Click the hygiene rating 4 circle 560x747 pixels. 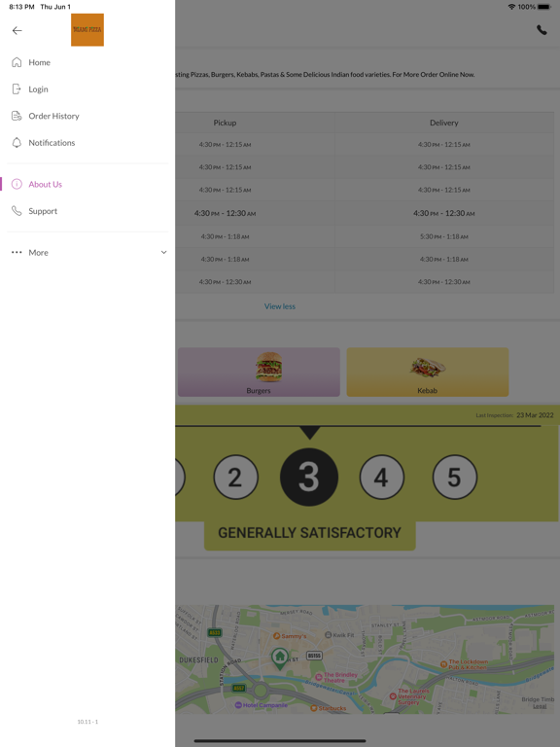pos(381,477)
